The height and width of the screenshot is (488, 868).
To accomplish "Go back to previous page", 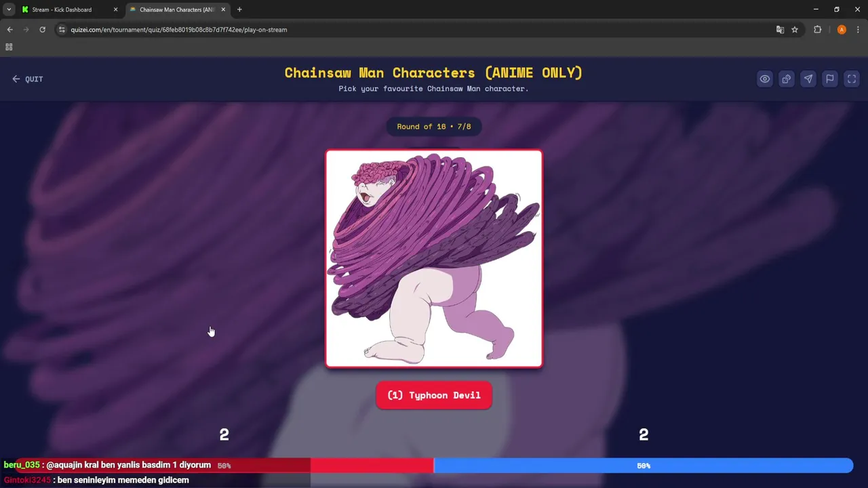I will (x=9, y=30).
